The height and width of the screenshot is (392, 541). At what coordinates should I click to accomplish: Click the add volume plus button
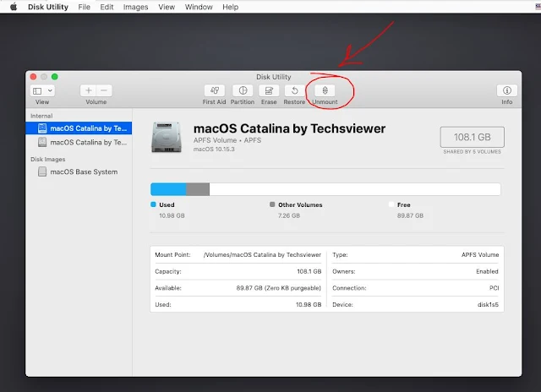(88, 90)
